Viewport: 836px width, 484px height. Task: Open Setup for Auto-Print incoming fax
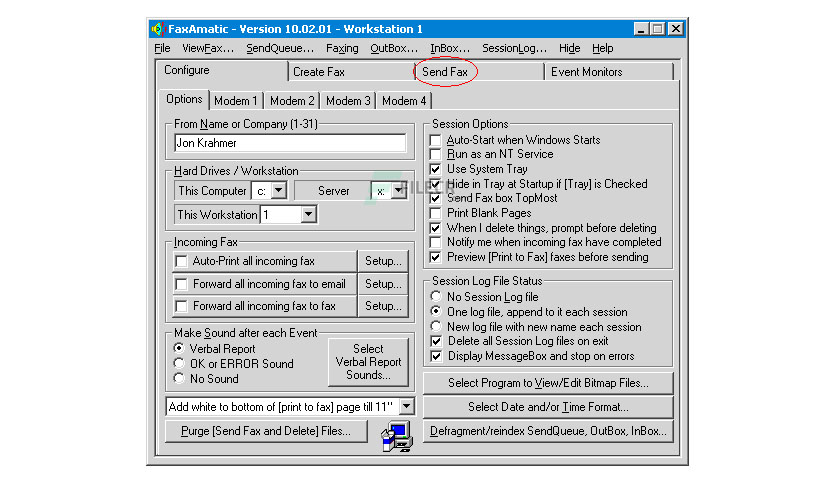[383, 261]
